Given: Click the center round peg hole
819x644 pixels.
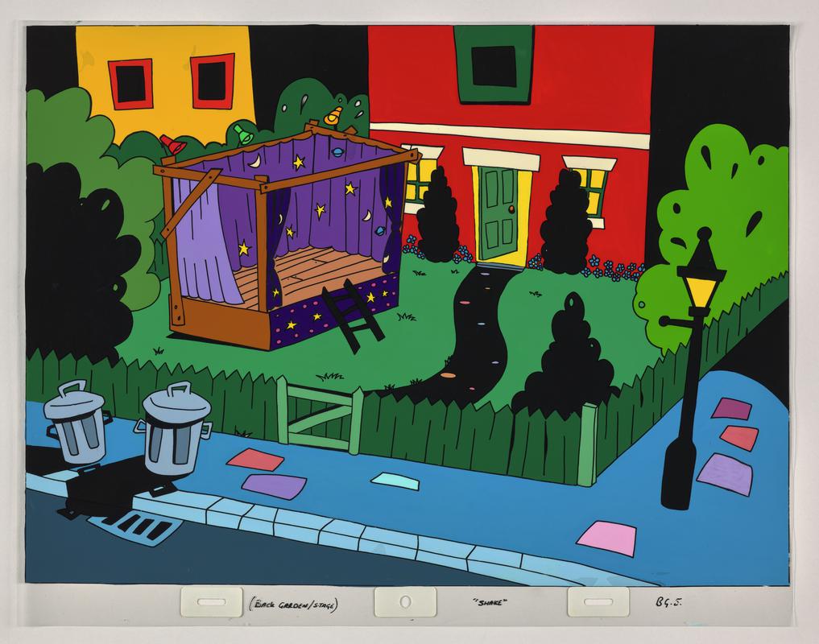Looking at the screenshot, I should [405, 602].
